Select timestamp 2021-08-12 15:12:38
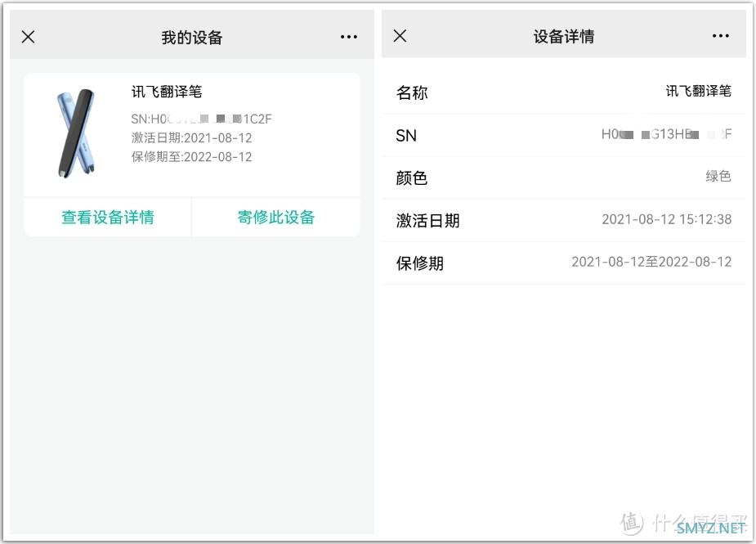 coord(666,219)
